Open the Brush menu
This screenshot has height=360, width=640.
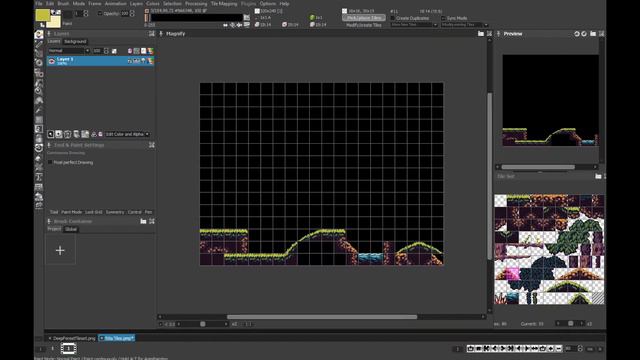tap(63, 3)
